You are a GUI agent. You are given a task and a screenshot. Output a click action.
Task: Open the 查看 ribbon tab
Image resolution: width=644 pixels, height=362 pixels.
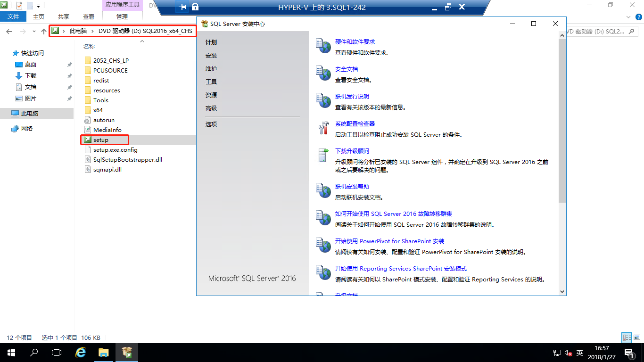pos(89,16)
